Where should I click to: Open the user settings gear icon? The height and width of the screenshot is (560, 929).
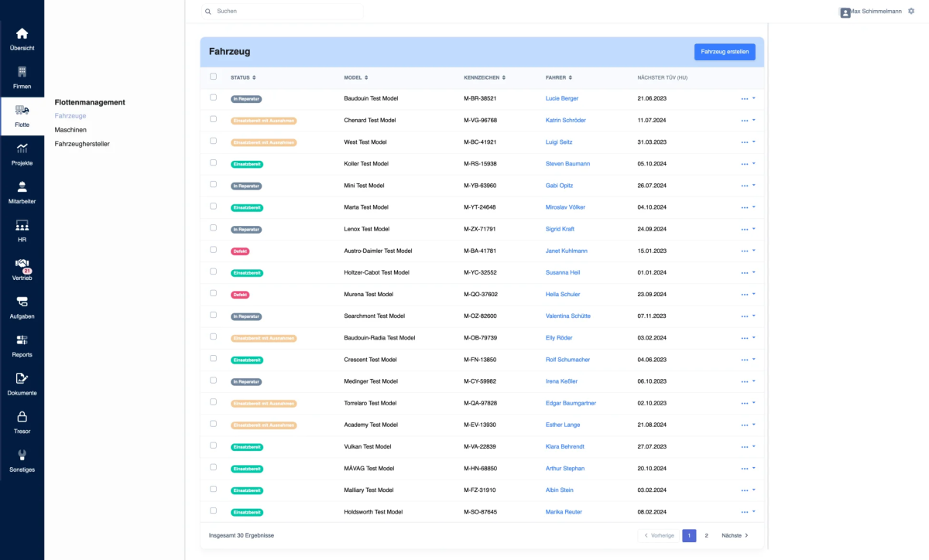(910, 11)
